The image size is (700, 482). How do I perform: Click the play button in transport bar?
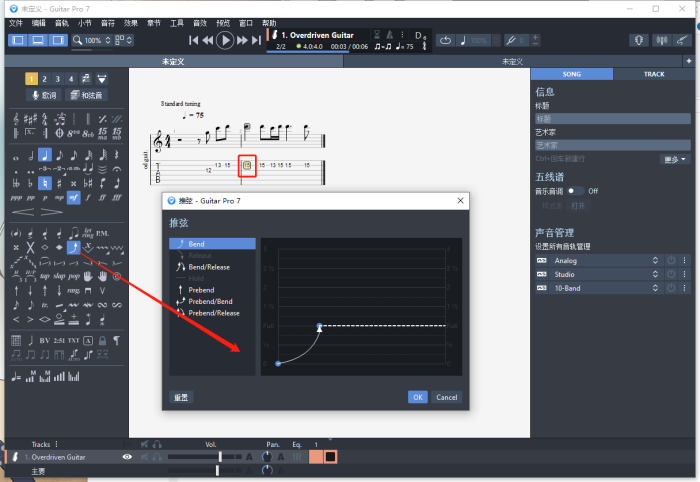tap(225, 40)
